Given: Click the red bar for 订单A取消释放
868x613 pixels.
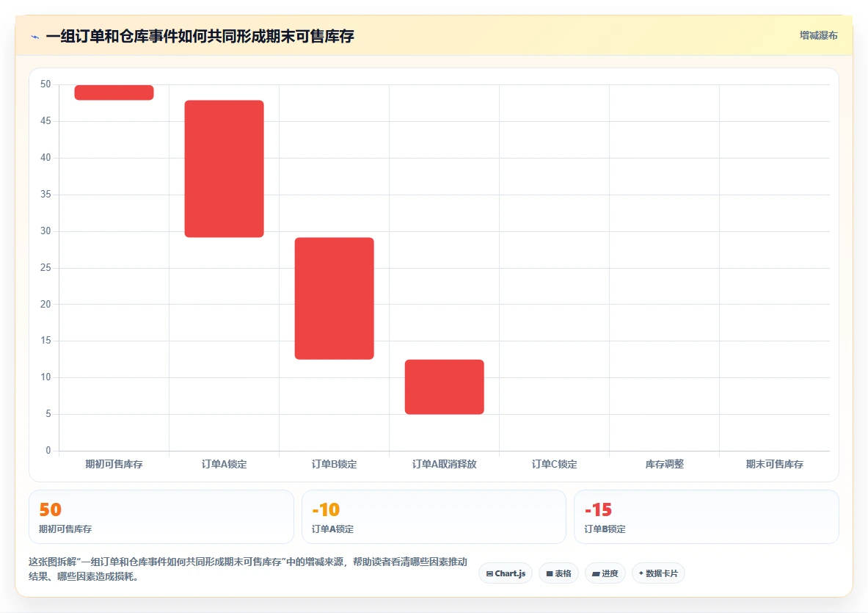Looking at the screenshot, I should pyautogui.click(x=445, y=387).
